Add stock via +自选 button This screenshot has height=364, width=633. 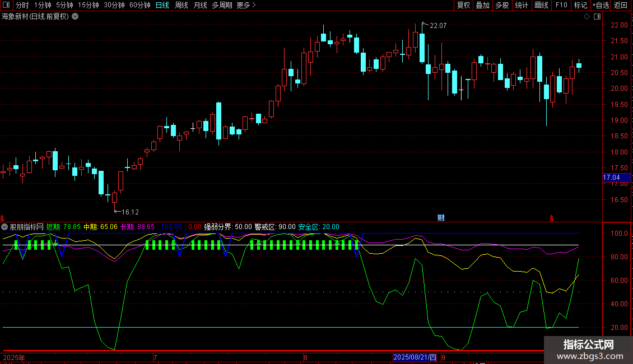[601, 5]
